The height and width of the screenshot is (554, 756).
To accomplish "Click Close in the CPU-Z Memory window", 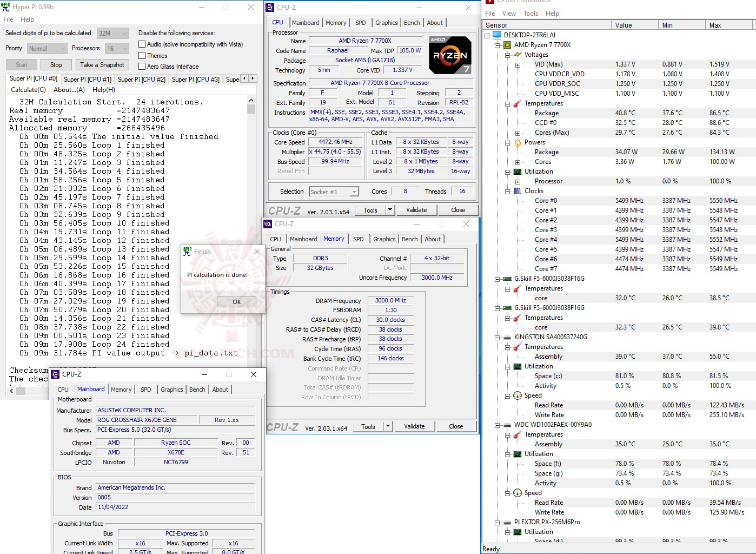I will coord(456,426).
